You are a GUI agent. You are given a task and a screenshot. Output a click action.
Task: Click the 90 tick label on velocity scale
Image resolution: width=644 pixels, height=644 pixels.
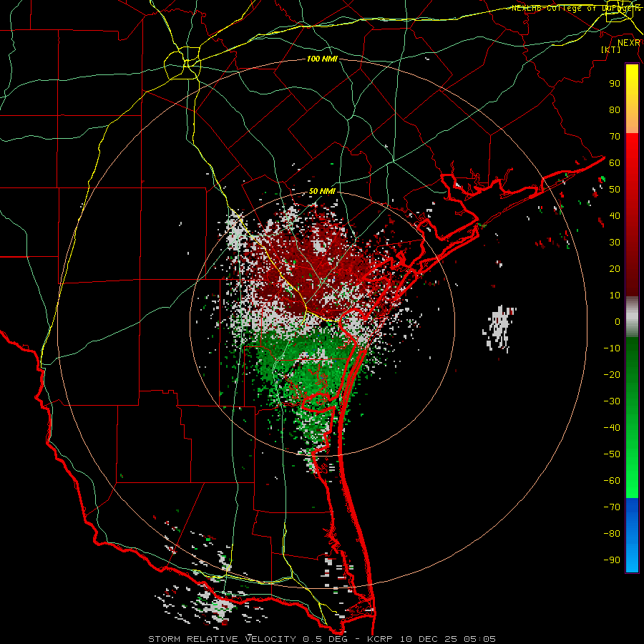click(615, 84)
